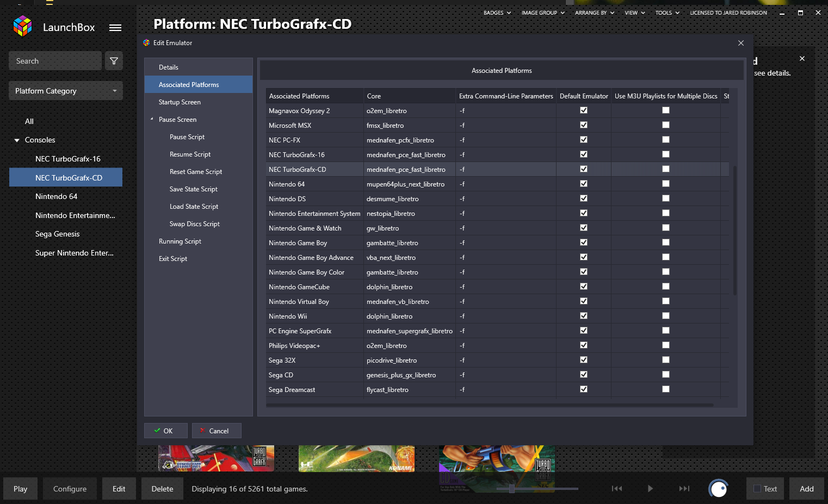The height and width of the screenshot is (504, 828).
Task: Enable M3U Playlists for Microsoft MSX
Action: [666, 125]
